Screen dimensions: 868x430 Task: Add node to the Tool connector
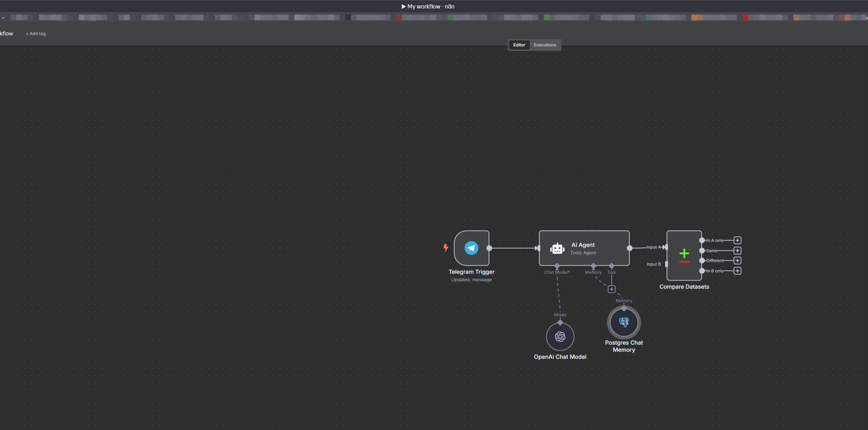pyautogui.click(x=611, y=289)
